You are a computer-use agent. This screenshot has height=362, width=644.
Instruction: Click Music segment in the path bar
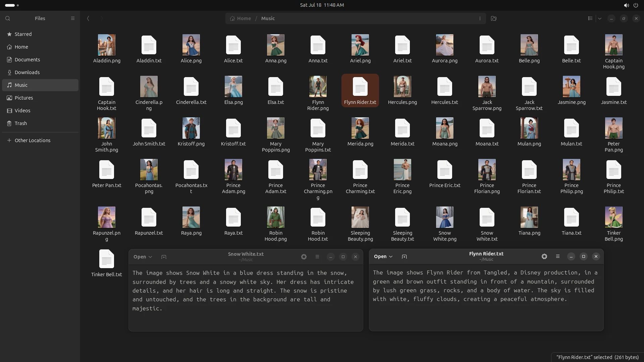pos(268,18)
